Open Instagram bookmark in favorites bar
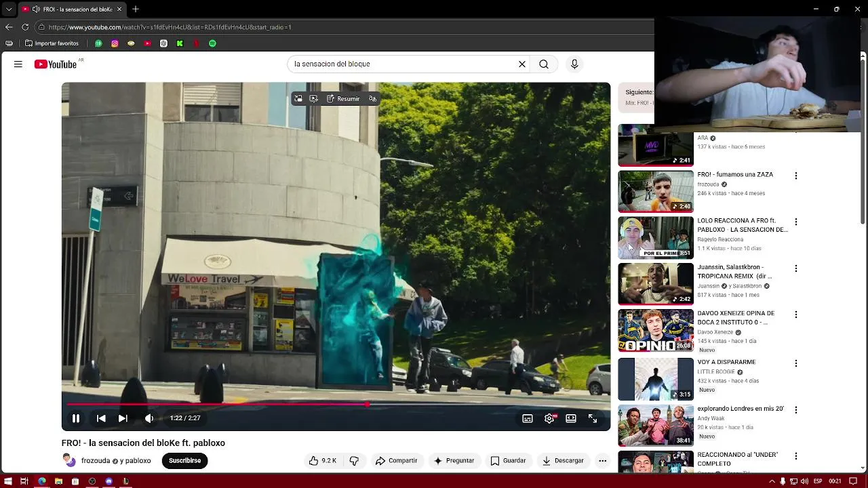The width and height of the screenshot is (868, 488). tap(115, 43)
